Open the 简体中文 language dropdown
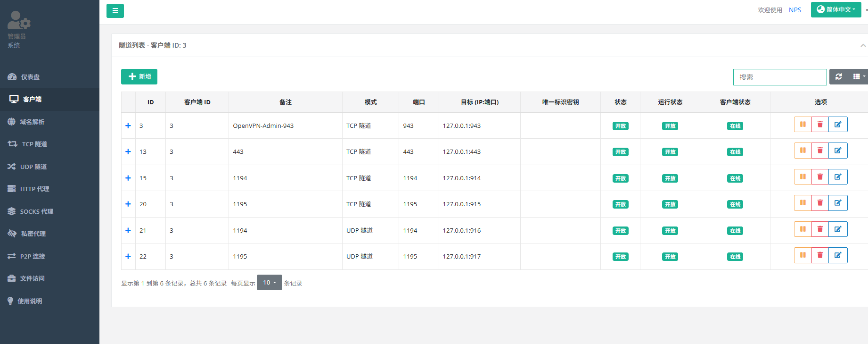868x344 pixels. (835, 9)
